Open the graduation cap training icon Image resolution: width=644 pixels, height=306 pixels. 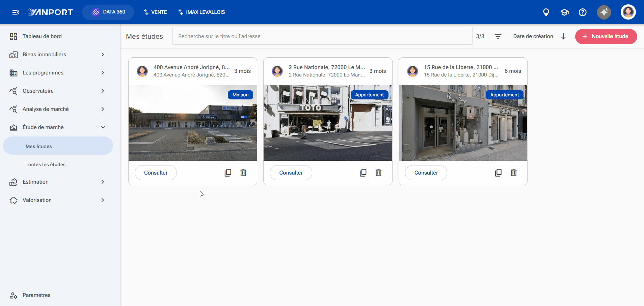564,12
